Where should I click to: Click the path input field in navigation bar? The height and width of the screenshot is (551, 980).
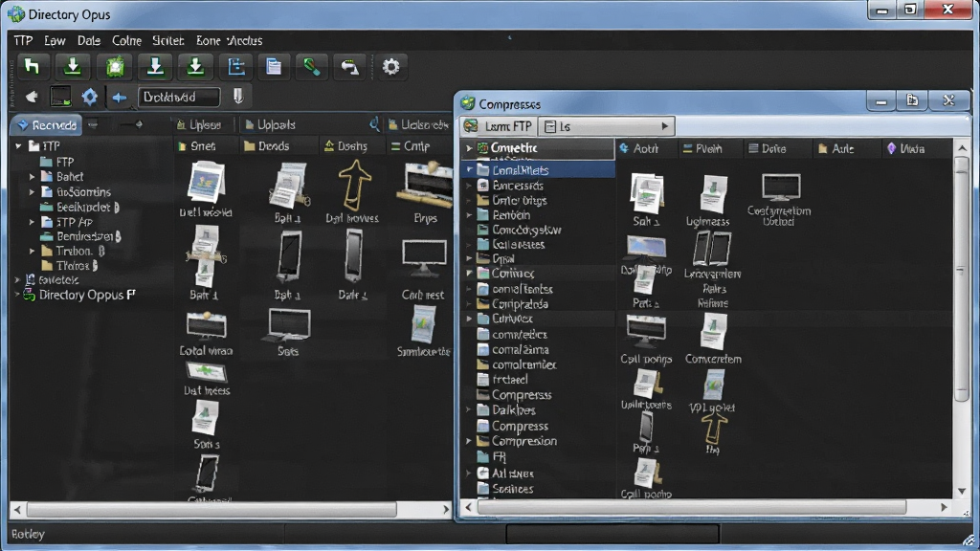(x=179, y=97)
